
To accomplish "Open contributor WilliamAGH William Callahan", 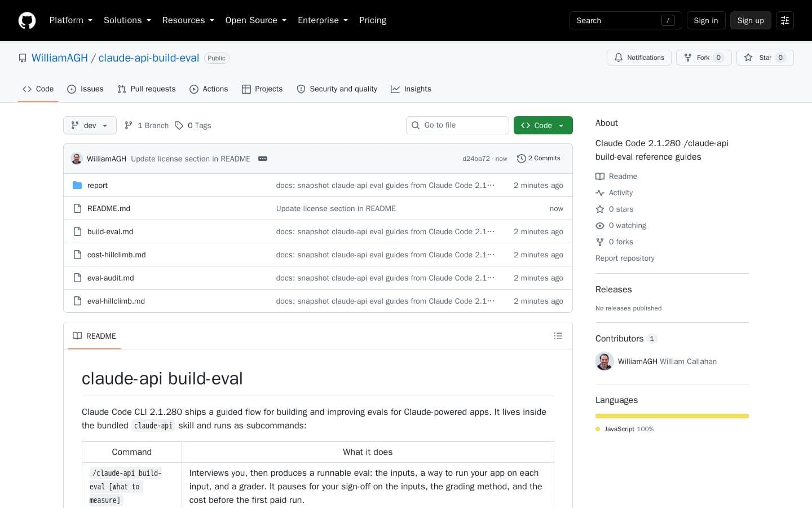I will pyautogui.click(x=667, y=361).
